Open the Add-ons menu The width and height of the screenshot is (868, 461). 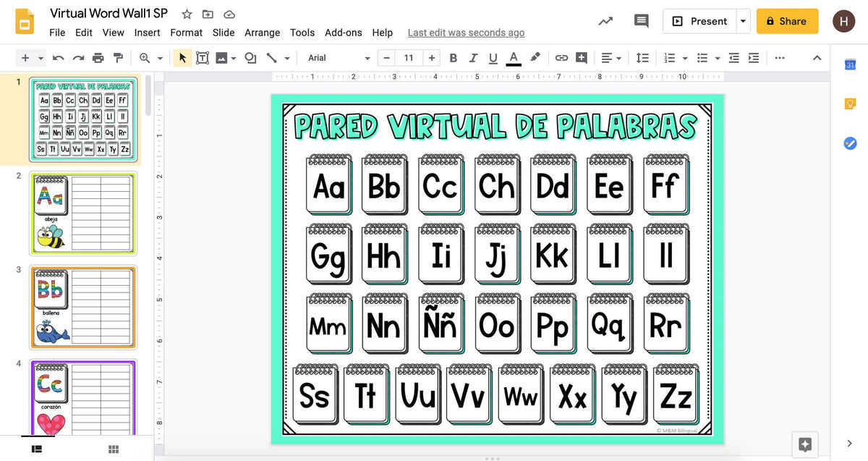coord(344,33)
